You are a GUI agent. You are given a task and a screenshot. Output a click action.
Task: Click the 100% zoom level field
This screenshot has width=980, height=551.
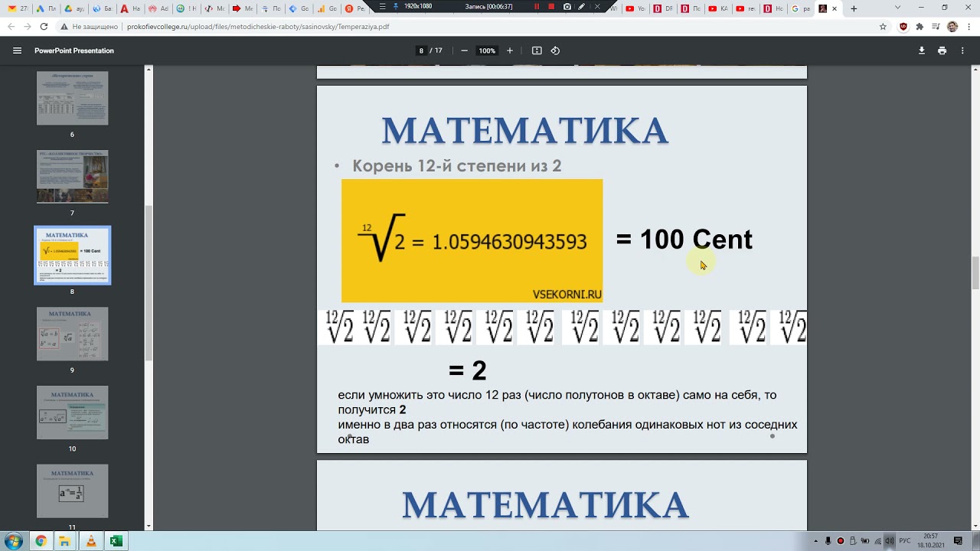pyautogui.click(x=487, y=51)
